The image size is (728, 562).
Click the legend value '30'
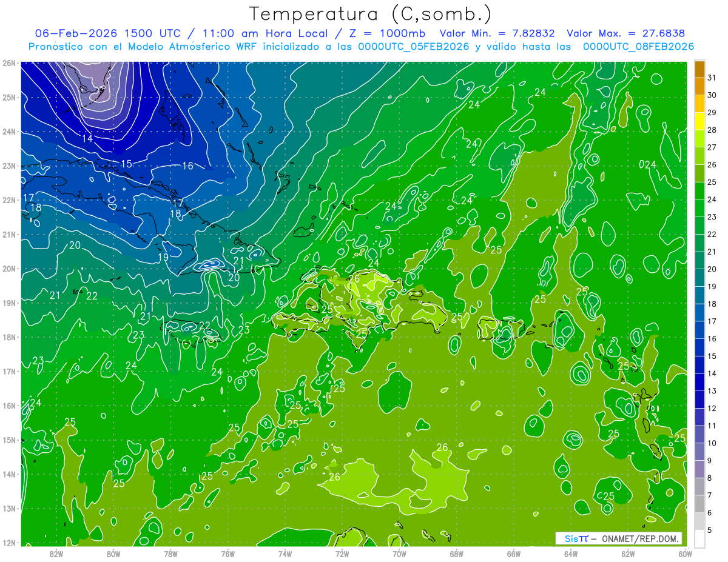click(x=712, y=95)
